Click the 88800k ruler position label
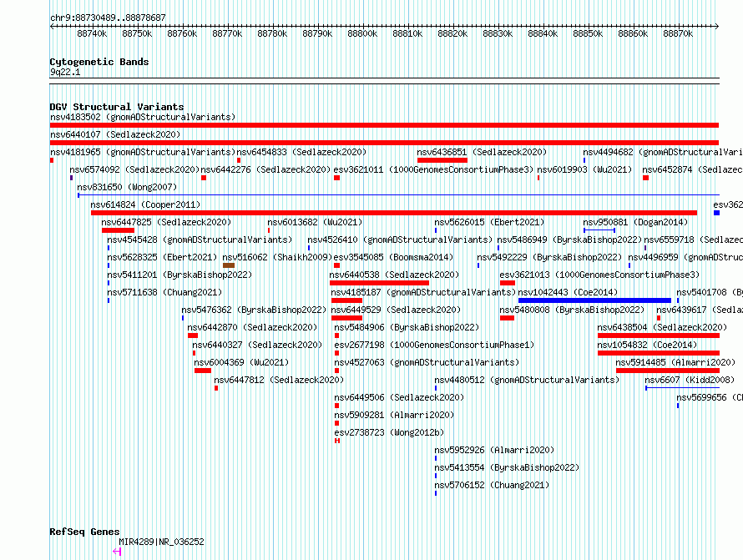The height and width of the screenshot is (560, 743). [x=362, y=34]
